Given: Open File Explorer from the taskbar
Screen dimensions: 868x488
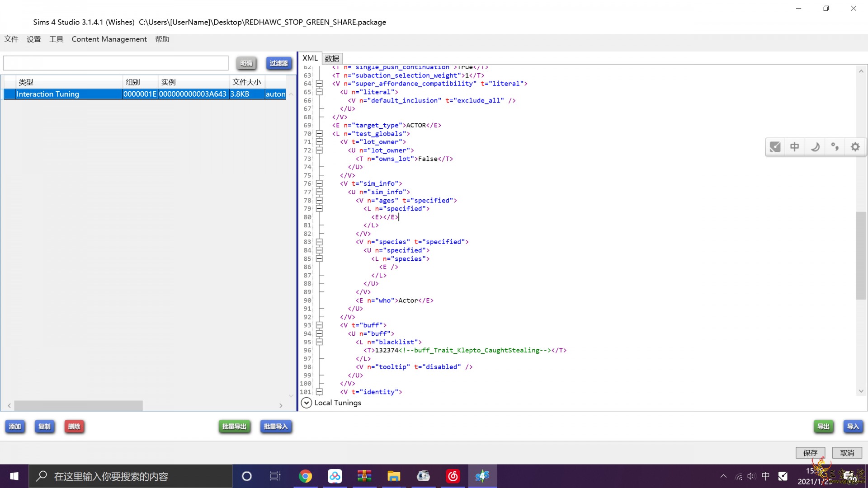Looking at the screenshot, I should [394, 476].
